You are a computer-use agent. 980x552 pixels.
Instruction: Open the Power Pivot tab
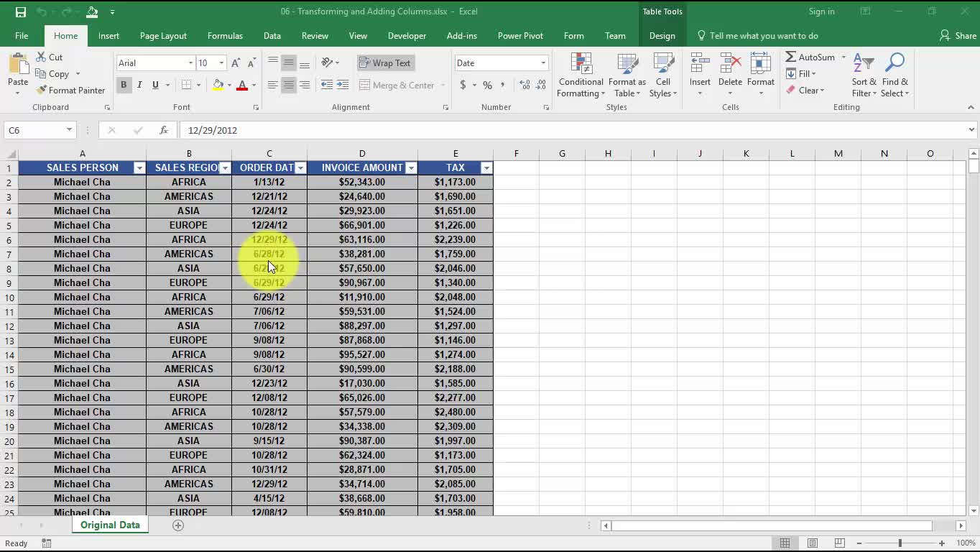(520, 36)
